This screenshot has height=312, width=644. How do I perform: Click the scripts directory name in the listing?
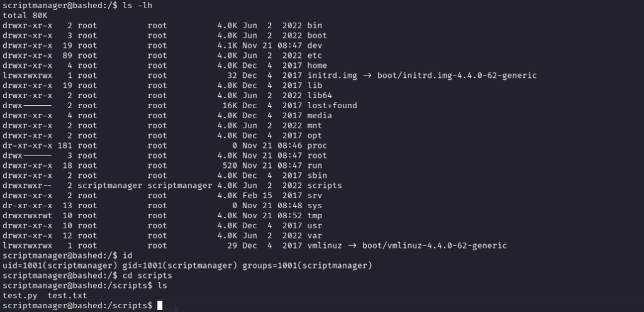[x=325, y=186]
